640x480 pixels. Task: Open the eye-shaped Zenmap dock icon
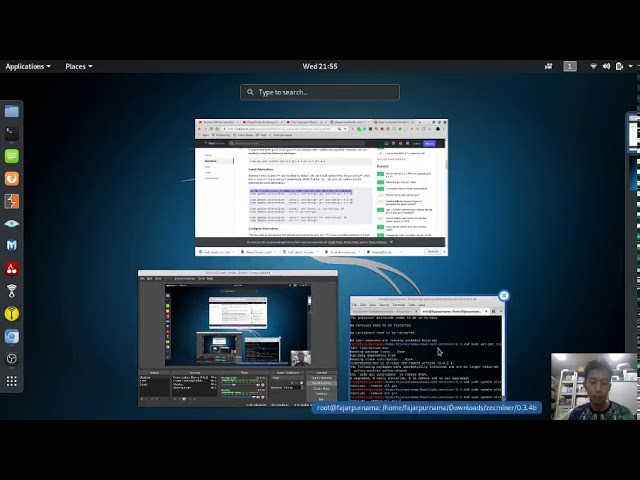11,223
